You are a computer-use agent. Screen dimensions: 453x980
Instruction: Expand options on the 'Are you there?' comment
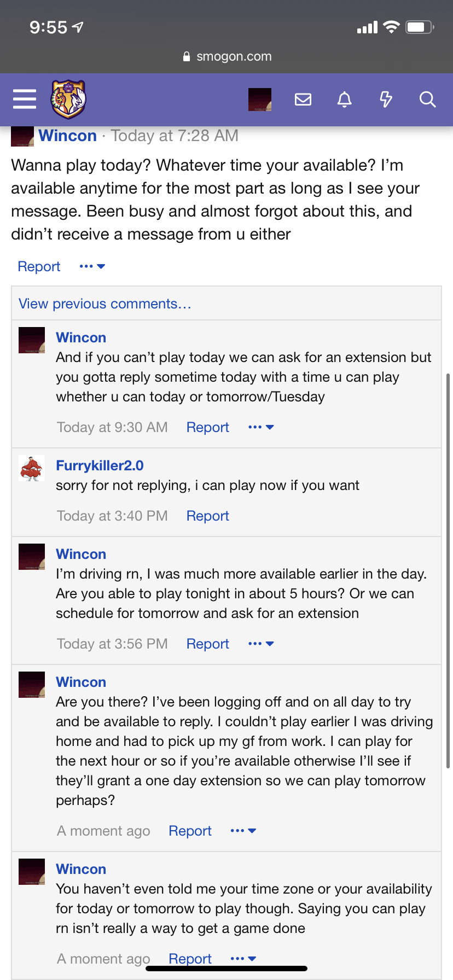pyautogui.click(x=243, y=831)
